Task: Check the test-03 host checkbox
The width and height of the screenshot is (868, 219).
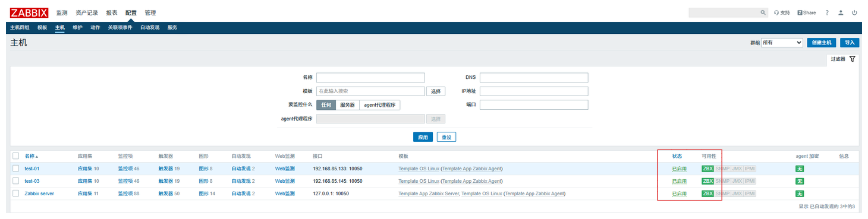Action: [16, 181]
